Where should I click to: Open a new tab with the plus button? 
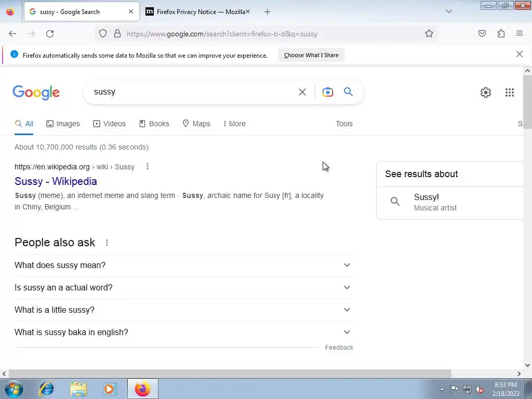tap(268, 12)
